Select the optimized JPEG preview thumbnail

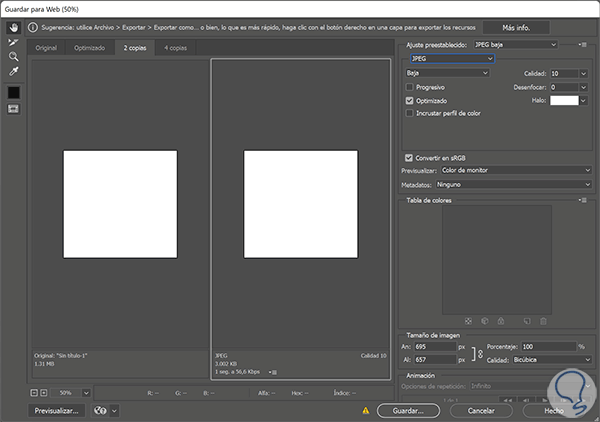[x=301, y=204]
